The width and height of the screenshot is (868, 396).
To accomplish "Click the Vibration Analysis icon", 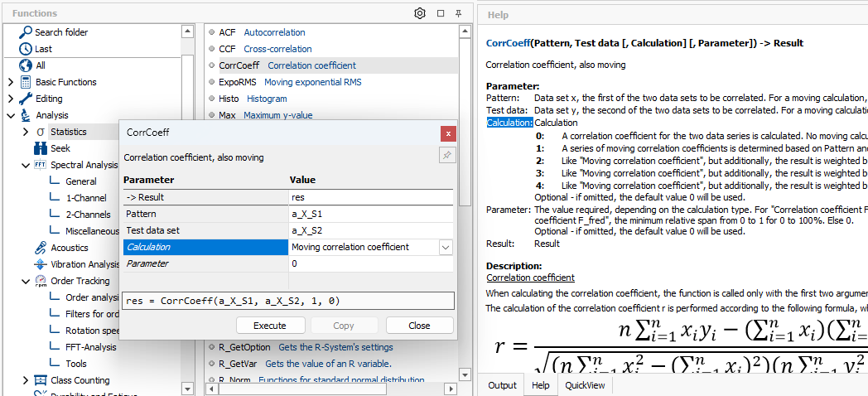I will click(41, 264).
